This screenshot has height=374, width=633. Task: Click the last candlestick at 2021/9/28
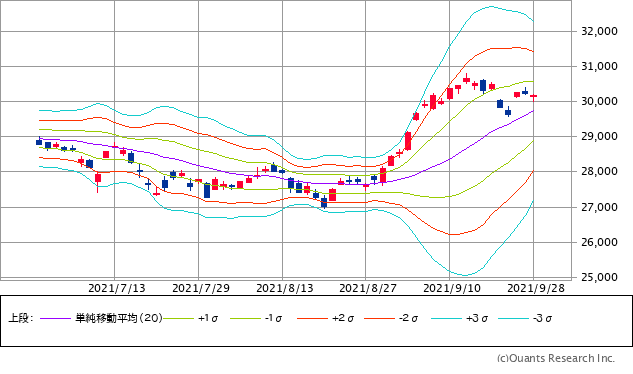533,96
